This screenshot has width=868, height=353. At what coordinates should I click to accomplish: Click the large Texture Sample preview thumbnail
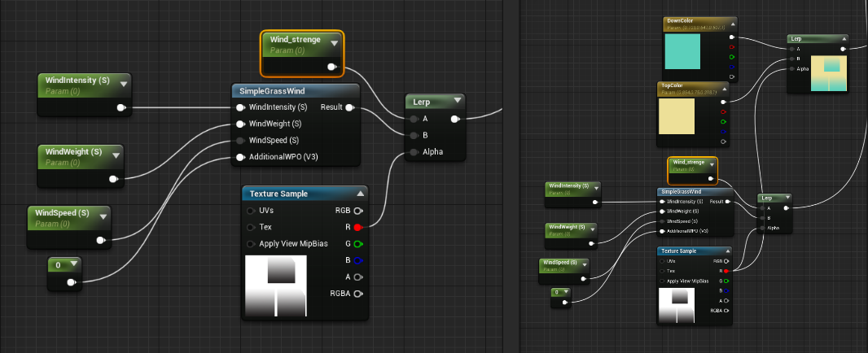pyautogui.click(x=276, y=285)
